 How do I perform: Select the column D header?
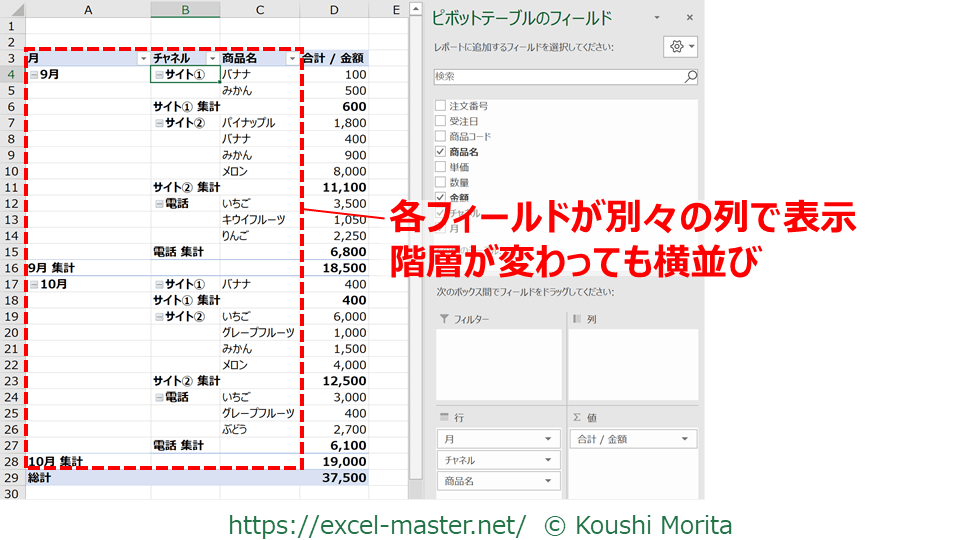tap(334, 9)
